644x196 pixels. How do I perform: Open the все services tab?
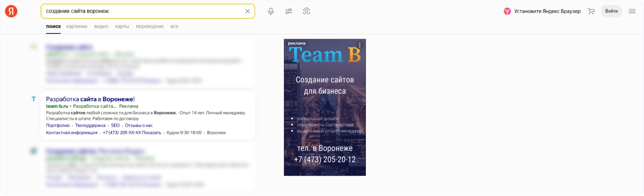pyautogui.click(x=174, y=26)
